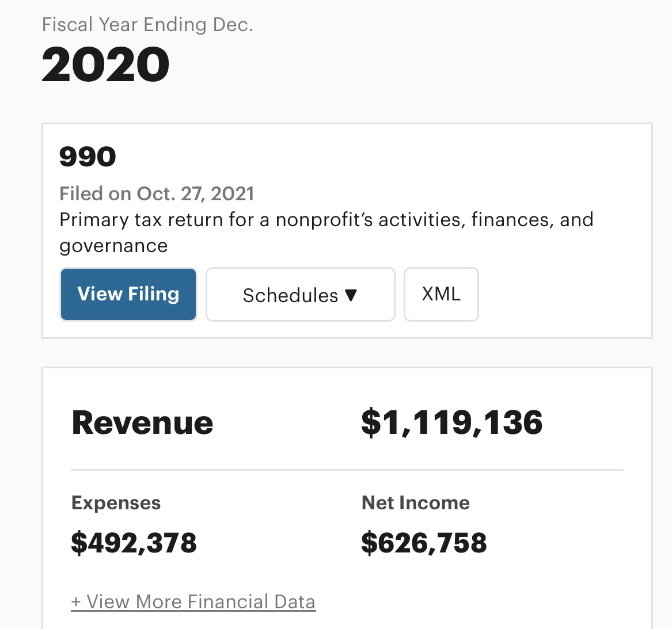Select the $492,378 expenses amount
Image resolution: width=672 pixels, height=629 pixels.
(x=134, y=543)
